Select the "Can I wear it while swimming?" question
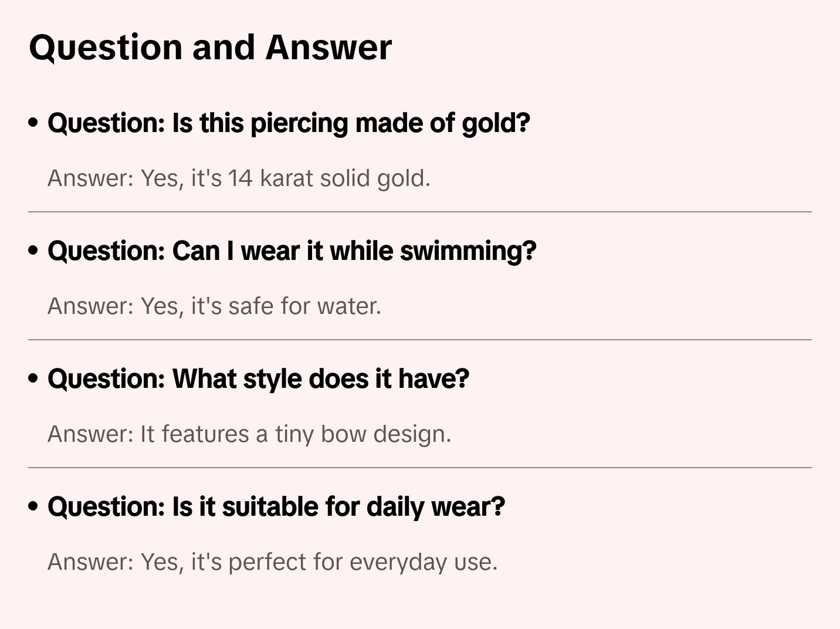This screenshot has width=840, height=629. point(292,251)
